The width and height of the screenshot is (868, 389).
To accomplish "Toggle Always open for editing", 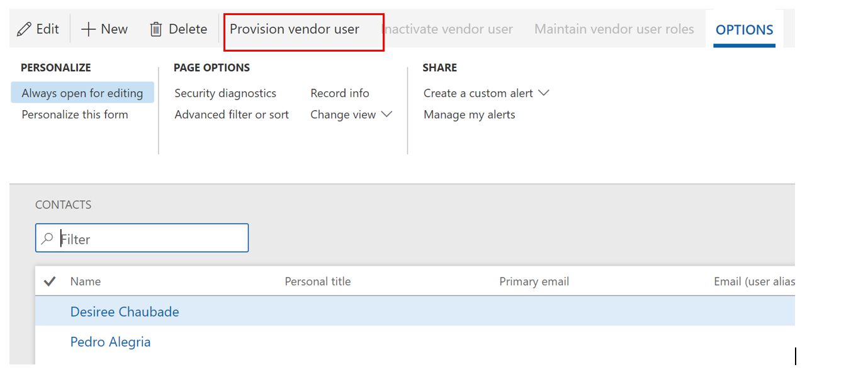I will click(82, 93).
